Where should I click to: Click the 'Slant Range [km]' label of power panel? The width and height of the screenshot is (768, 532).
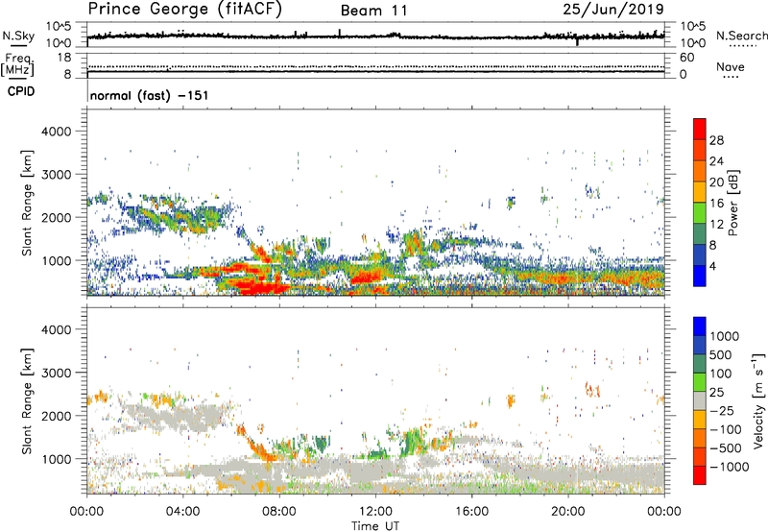point(27,204)
